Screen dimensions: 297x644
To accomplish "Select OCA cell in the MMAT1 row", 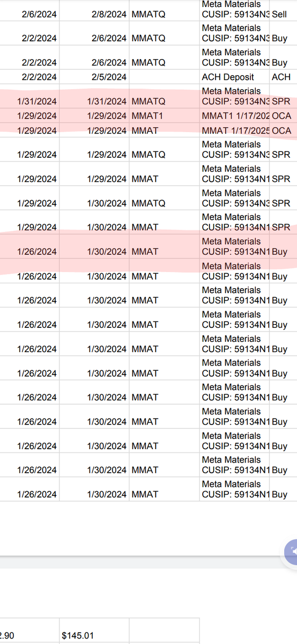I will tap(283, 115).
